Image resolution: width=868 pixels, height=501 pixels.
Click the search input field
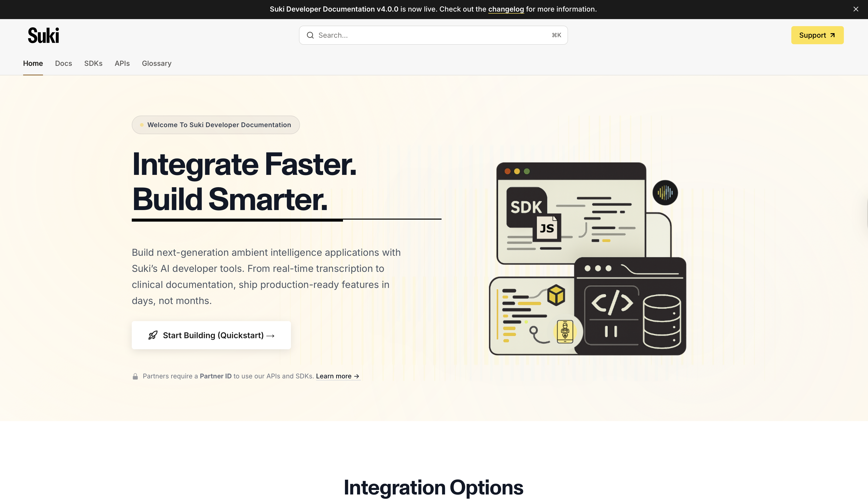413,35
